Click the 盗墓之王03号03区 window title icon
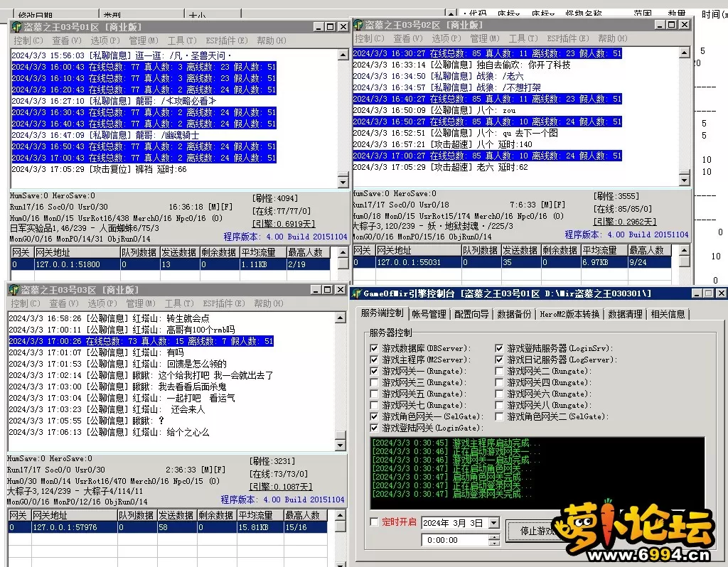The height and width of the screenshot is (567, 728). click(x=14, y=290)
